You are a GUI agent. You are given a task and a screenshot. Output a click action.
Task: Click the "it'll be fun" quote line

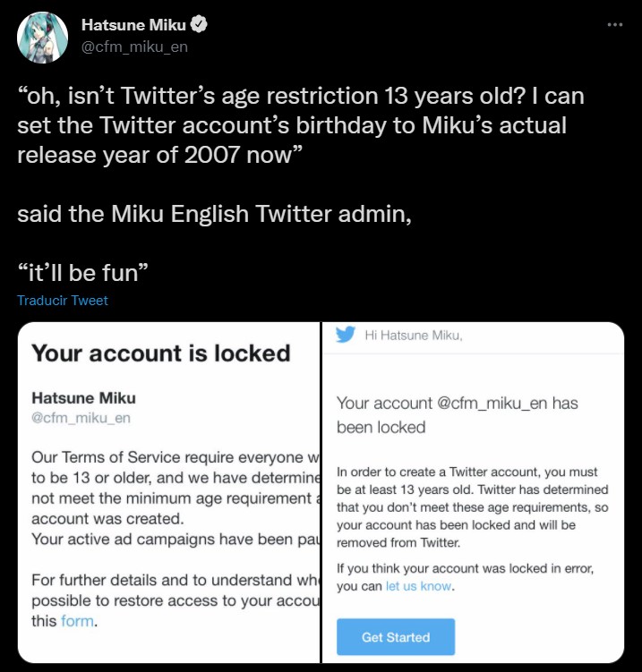(x=81, y=269)
